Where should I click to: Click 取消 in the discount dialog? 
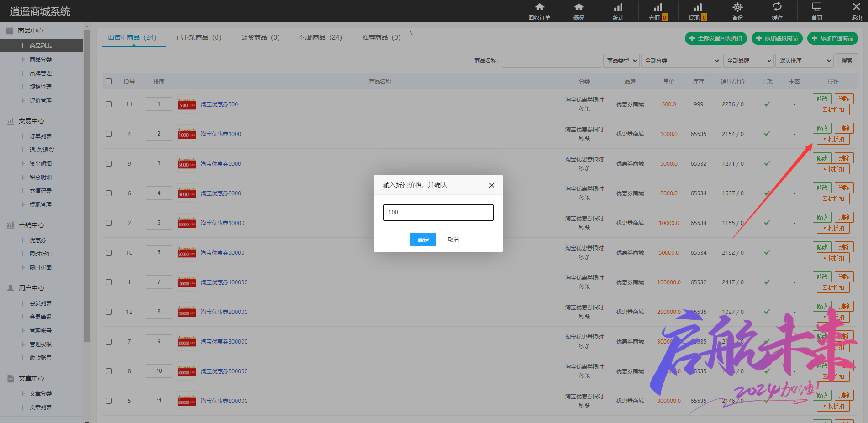tap(453, 240)
